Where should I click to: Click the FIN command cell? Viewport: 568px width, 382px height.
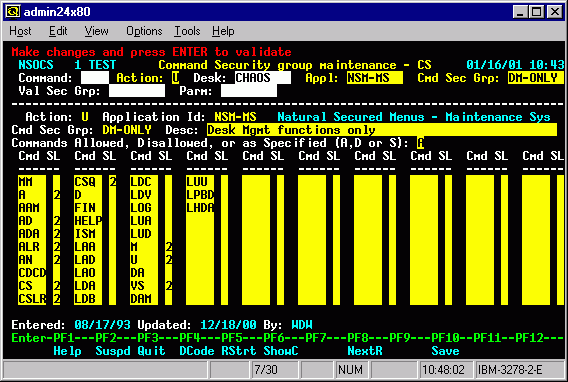click(x=88, y=208)
